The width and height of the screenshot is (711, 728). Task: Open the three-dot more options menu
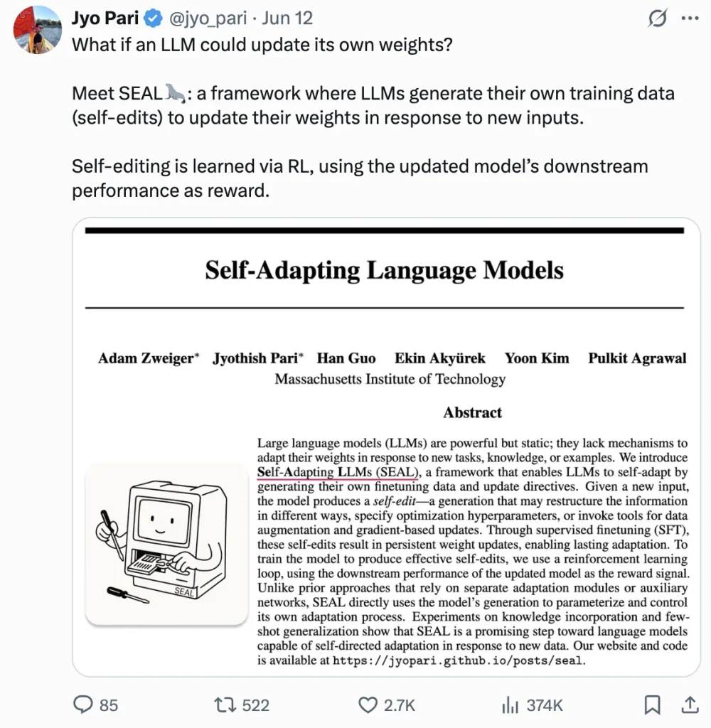tap(690, 18)
